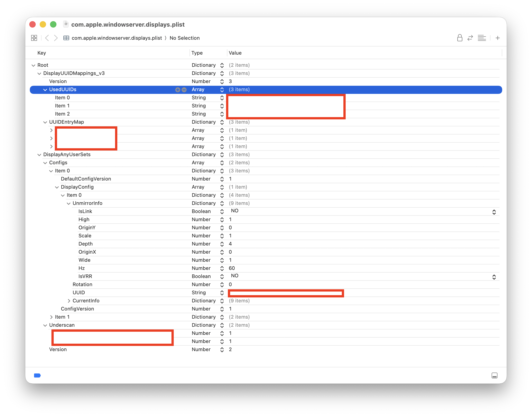Expand Item 1 under Configs

click(x=51, y=317)
